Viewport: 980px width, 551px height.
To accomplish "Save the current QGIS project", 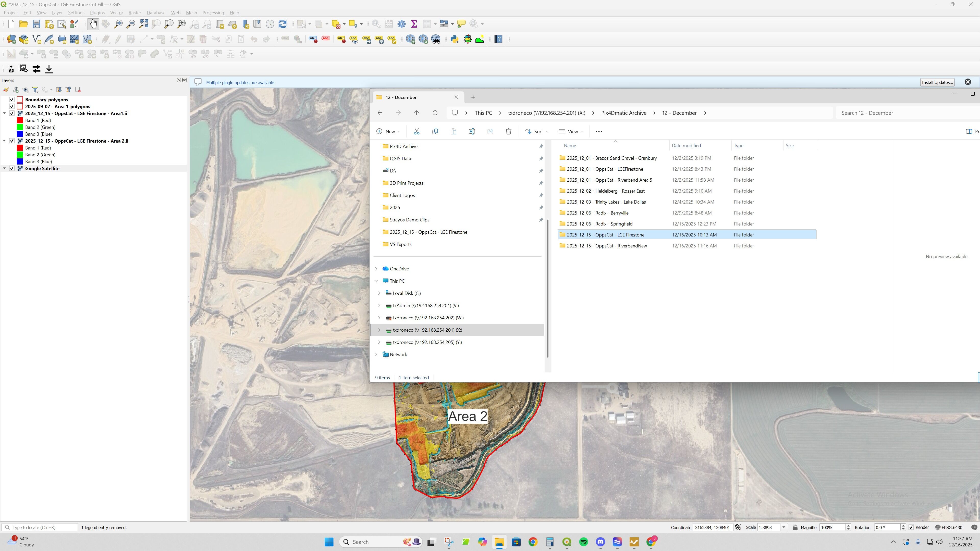I will pos(36,24).
